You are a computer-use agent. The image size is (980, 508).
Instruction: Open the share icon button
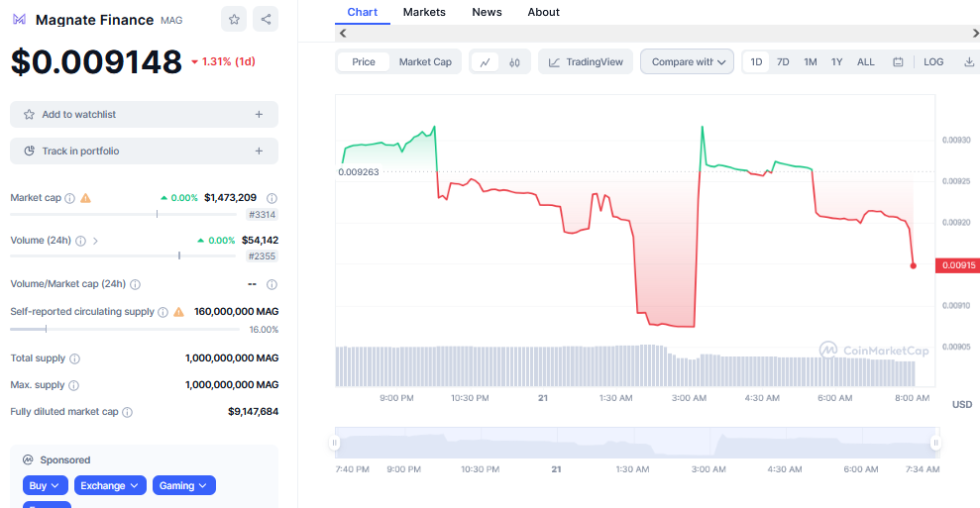266,20
